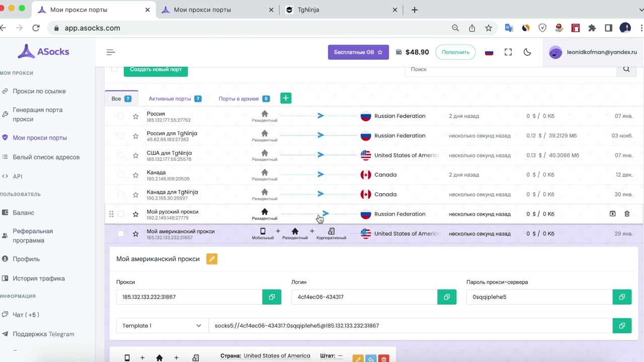Open Генерация порта прокси in sidebar
This screenshot has height=362, width=644.
coord(38,115)
